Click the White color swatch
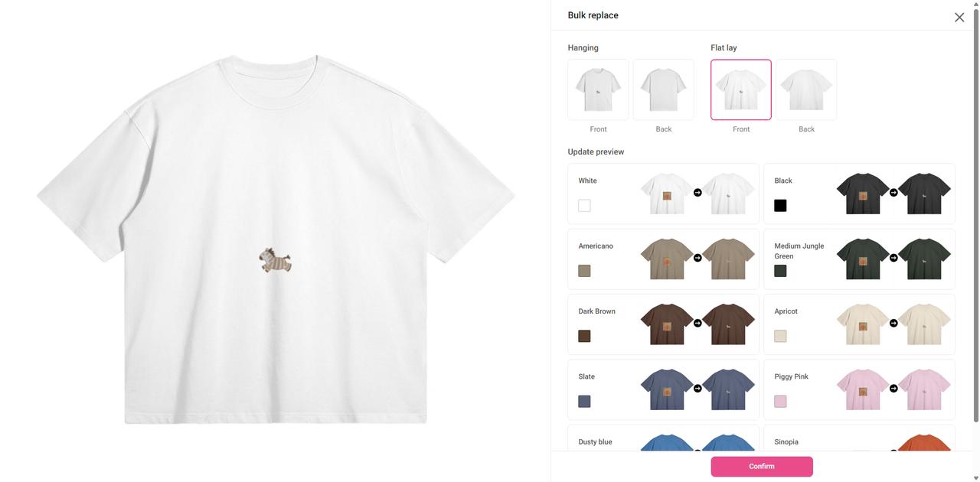The width and height of the screenshot is (980, 482). 584,205
